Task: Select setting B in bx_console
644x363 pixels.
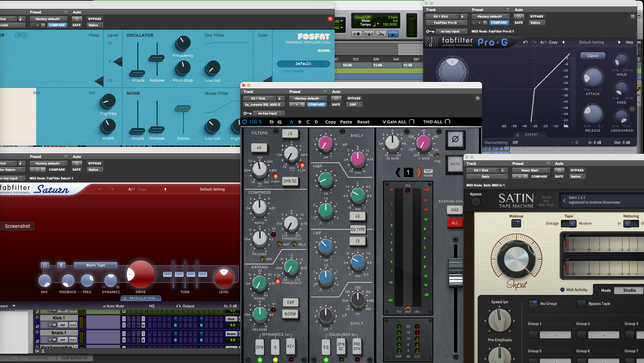Action: 300,122
